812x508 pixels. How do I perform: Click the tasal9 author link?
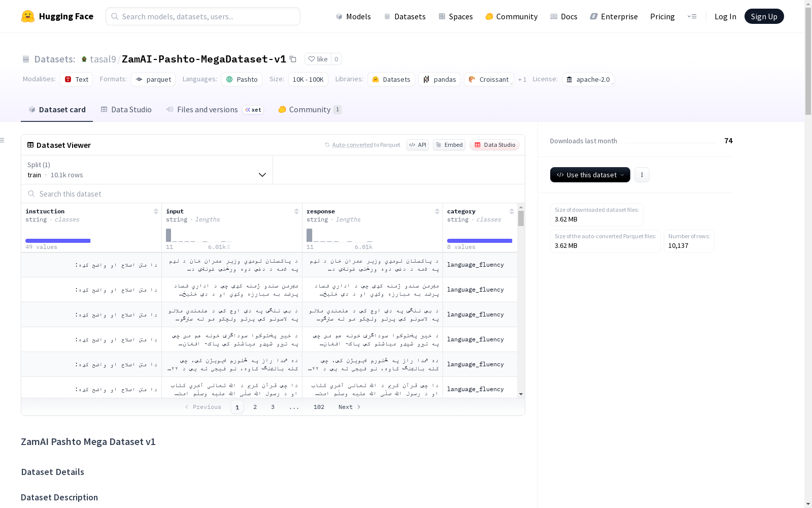click(103, 59)
